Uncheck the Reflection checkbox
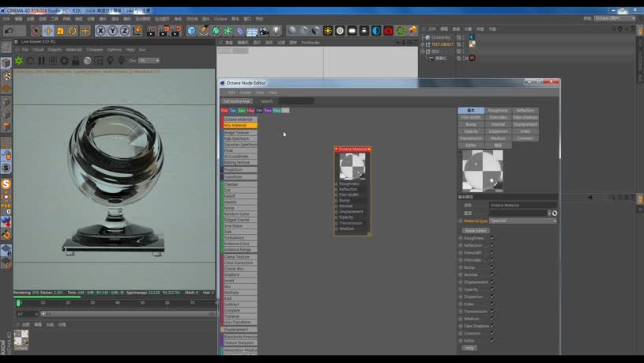 [492, 245]
